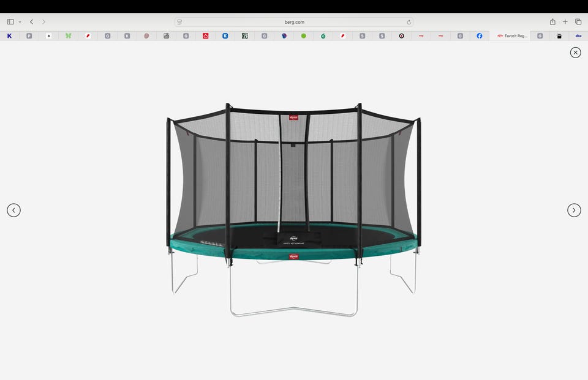Viewport: 588px width, 380px height.
Task: Select the Favorit Reg... tab
Action: (512, 36)
